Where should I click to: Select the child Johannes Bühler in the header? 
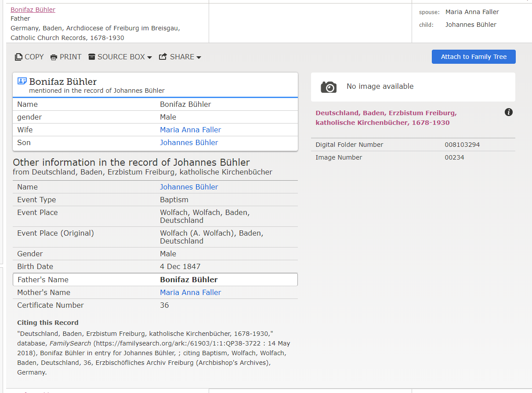click(471, 25)
